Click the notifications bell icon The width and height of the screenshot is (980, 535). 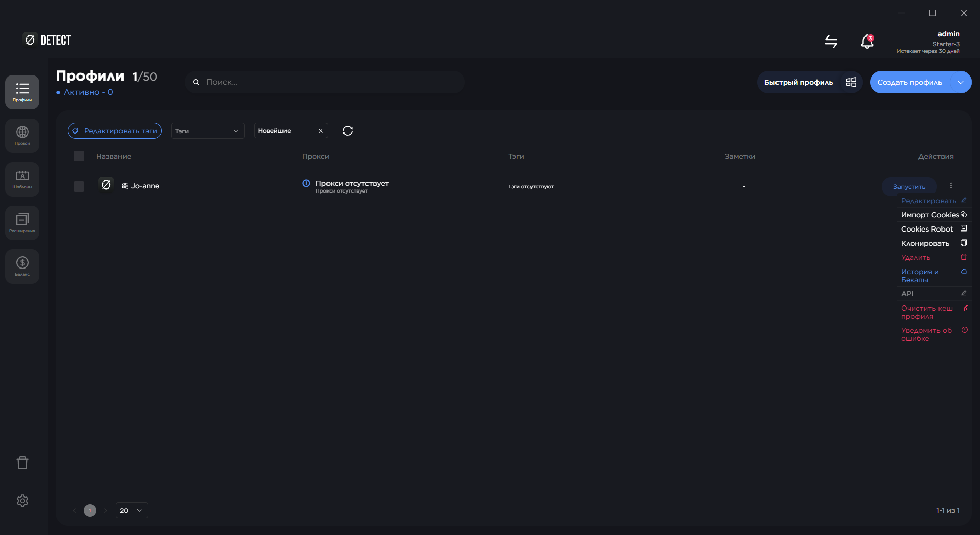point(867,42)
